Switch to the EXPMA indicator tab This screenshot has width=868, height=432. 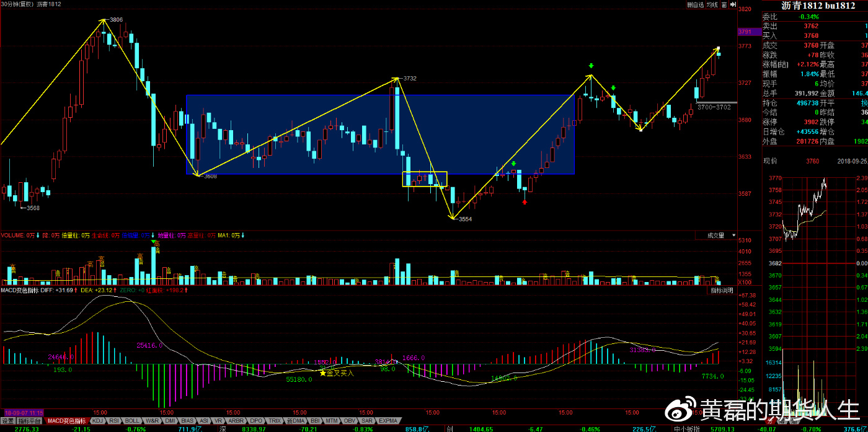click(x=388, y=420)
